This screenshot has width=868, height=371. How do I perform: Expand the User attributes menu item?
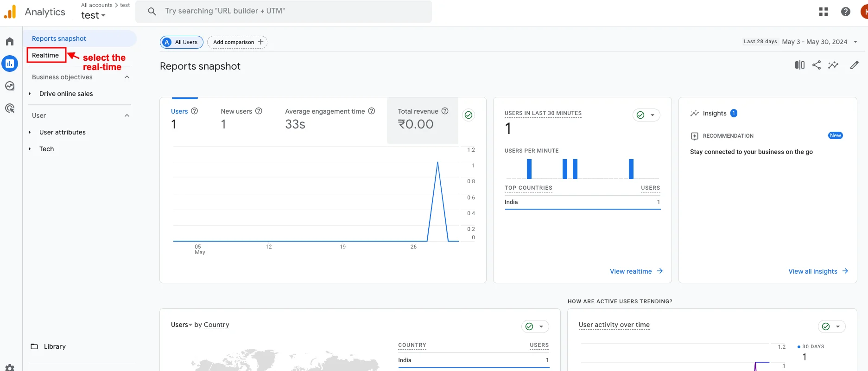point(62,132)
